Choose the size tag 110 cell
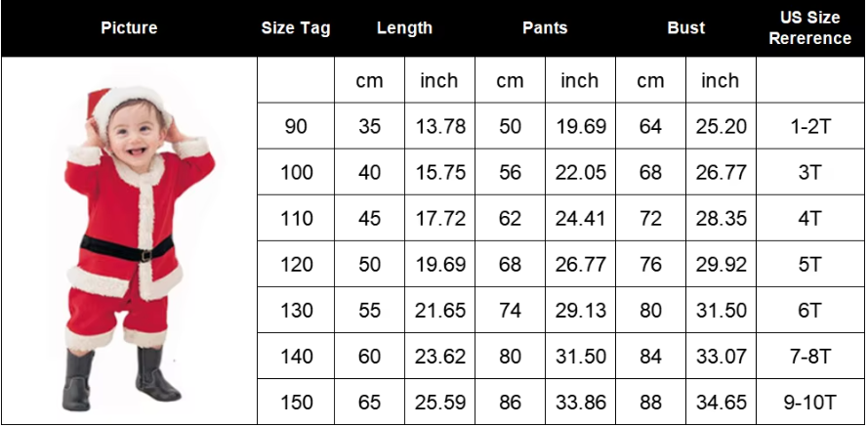The width and height of the screenshot is (868, 427). tap(296, 218)
